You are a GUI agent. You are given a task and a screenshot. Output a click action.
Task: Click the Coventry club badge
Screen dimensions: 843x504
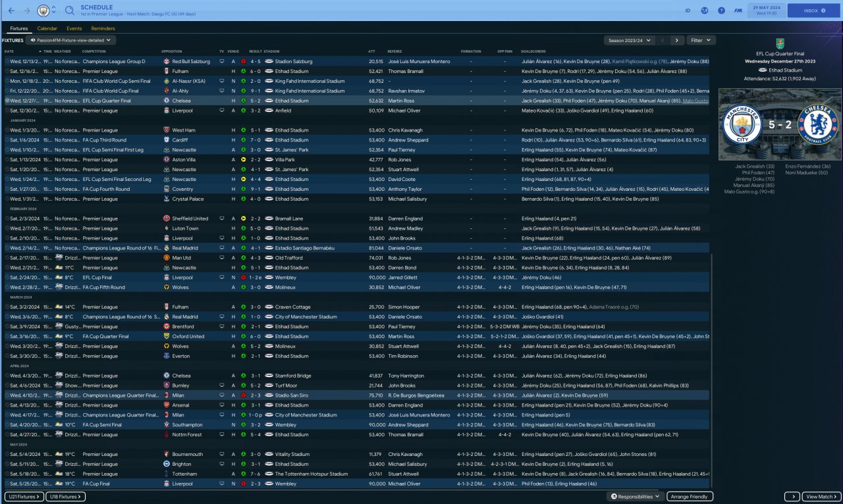tap(167, 189)
